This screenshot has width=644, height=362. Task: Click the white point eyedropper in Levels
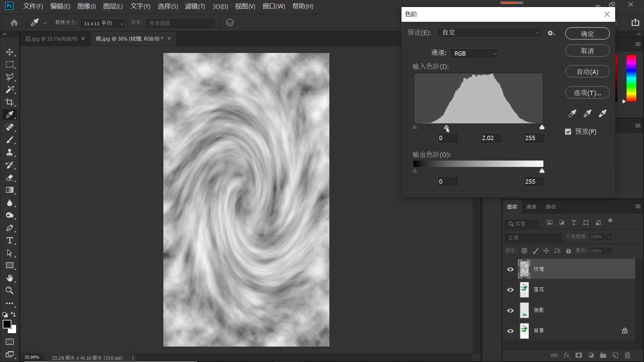[603, 114]
